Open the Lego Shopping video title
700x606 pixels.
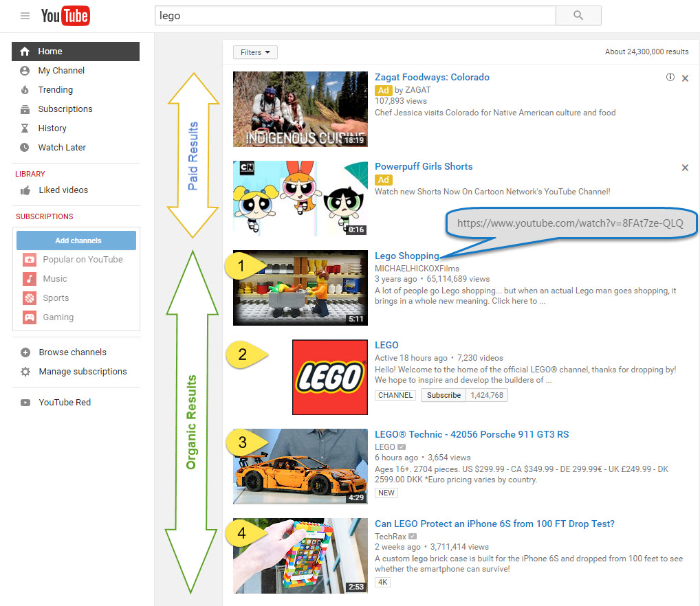406,256
